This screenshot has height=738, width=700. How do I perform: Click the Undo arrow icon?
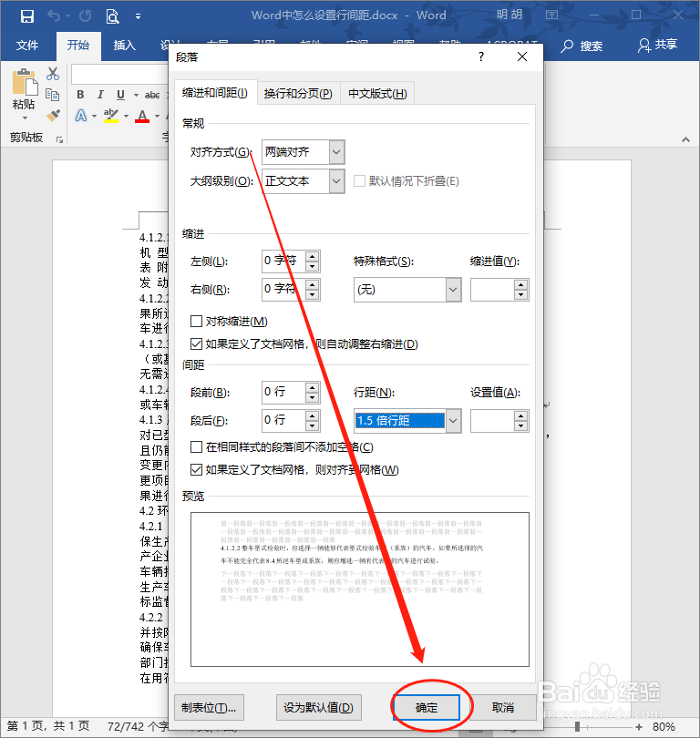(x=54, y=16)
